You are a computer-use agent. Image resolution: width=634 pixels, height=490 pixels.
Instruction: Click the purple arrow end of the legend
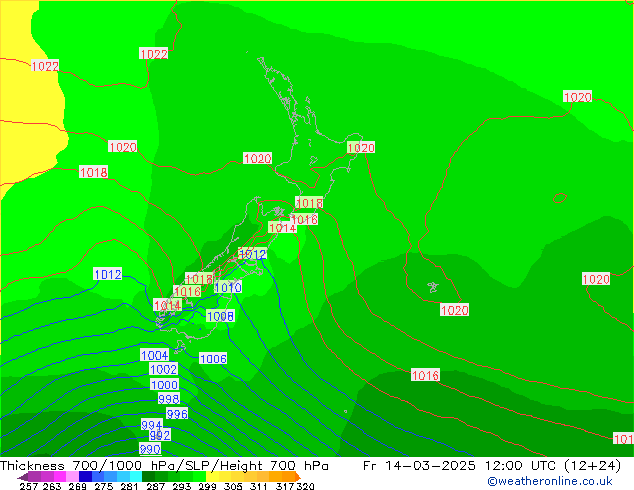pyautogui.click(x=23, y=477)
